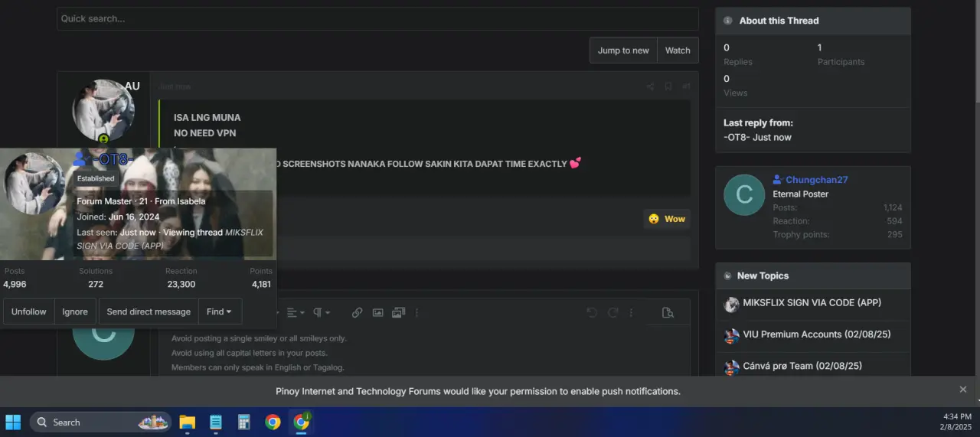Open more insert options after gallery icon
This screenshot has width=980, height=437.
click(x=418, y=312)
